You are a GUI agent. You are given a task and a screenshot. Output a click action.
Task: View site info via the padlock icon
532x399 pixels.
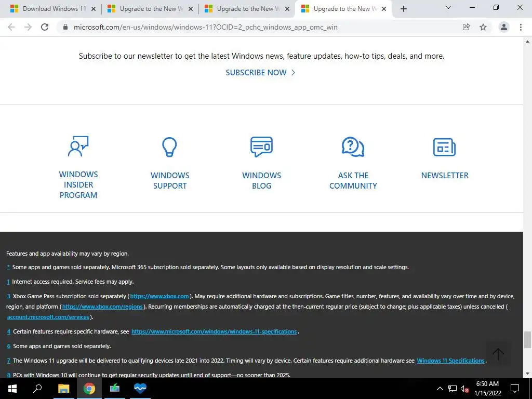pyautogui.click(x=65, y=27)
